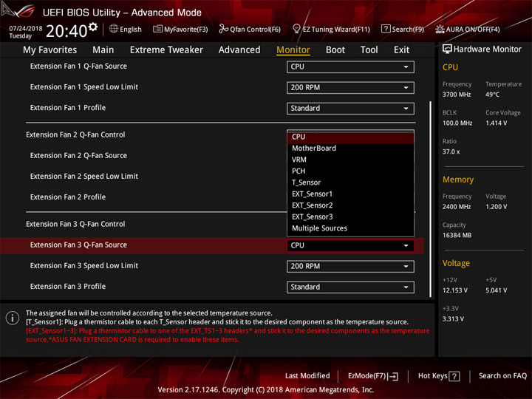Choose MotherBoard in the source list

(350, 149)
